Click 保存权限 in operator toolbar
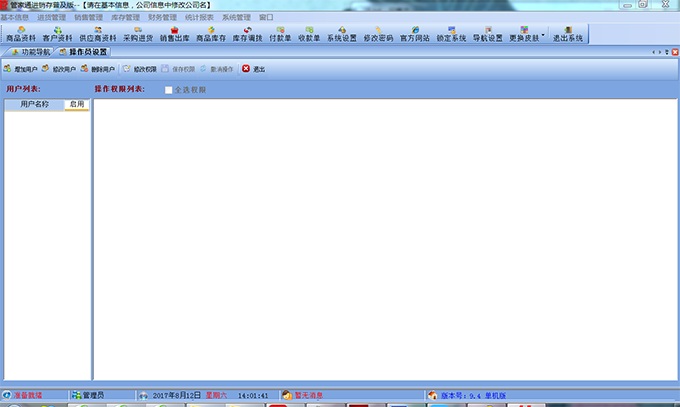The height and width of the screenshot is (407, 680). [178, 69]
